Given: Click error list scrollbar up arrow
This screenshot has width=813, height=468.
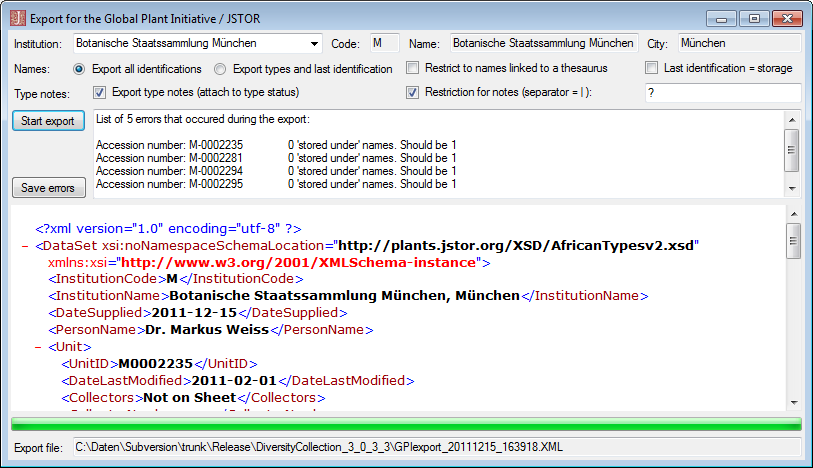Looking at the screenshot, I should point(792,120).
